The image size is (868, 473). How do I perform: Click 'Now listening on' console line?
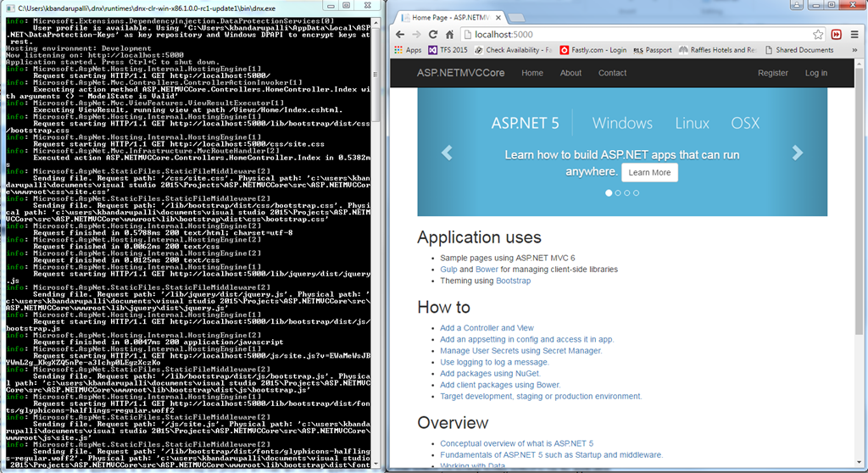95,55
